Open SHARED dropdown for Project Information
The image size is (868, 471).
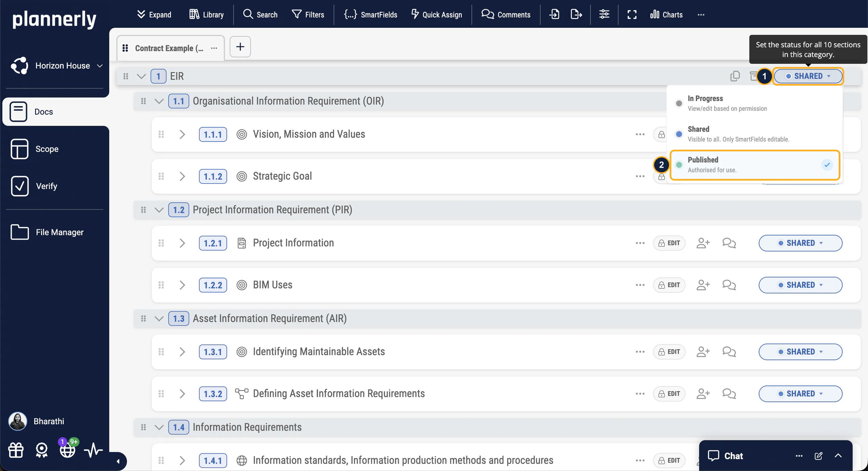tap(800, 243)
